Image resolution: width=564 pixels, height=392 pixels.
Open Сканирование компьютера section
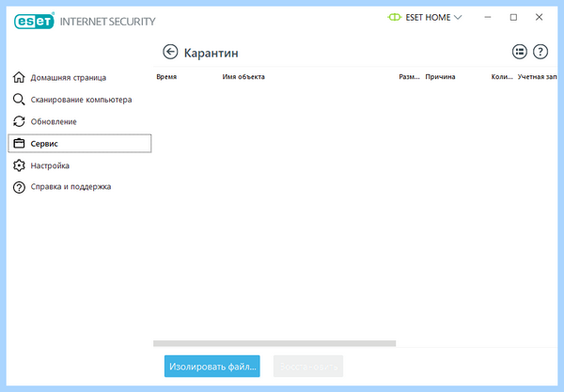(81, 100)
